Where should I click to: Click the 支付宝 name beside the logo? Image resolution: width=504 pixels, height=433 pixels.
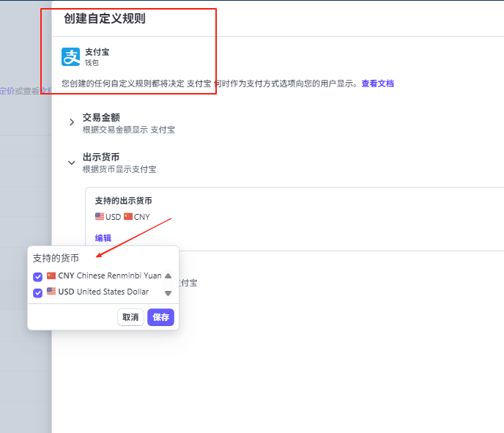click(x=97, y=52)
